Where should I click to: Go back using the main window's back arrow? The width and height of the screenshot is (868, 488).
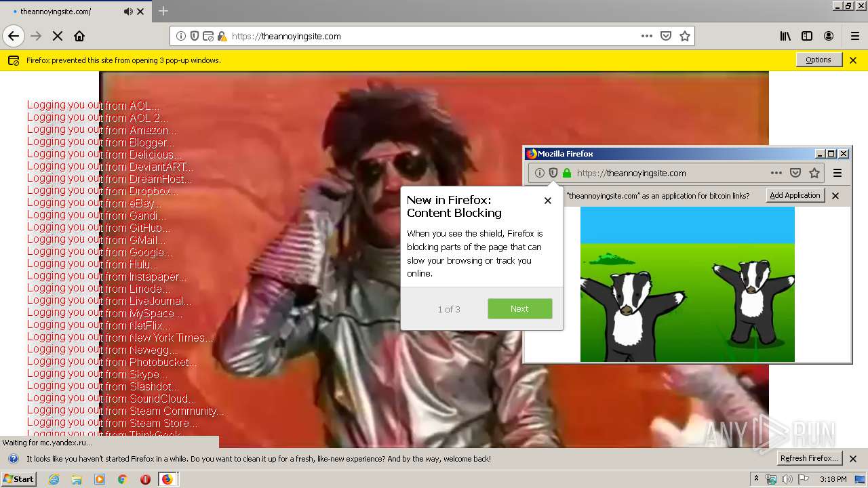14,36
